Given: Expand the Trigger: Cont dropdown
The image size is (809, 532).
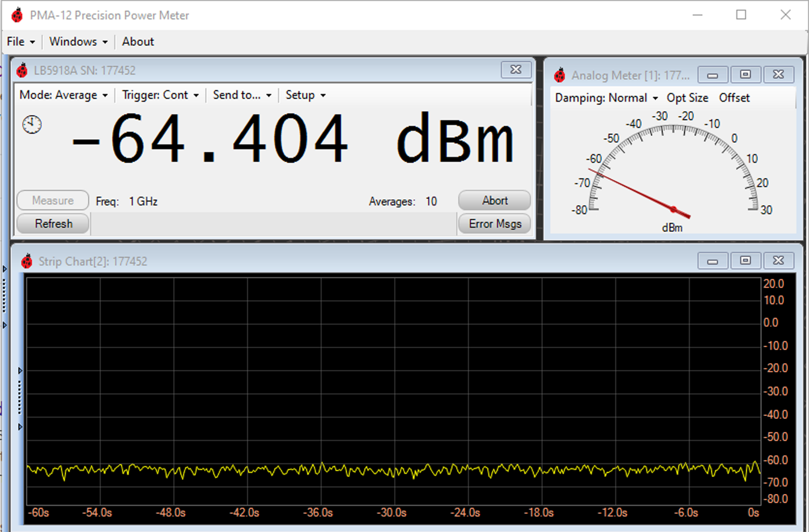Looking at the screenshot, I should pyautogui.click(x=160, y=95).
